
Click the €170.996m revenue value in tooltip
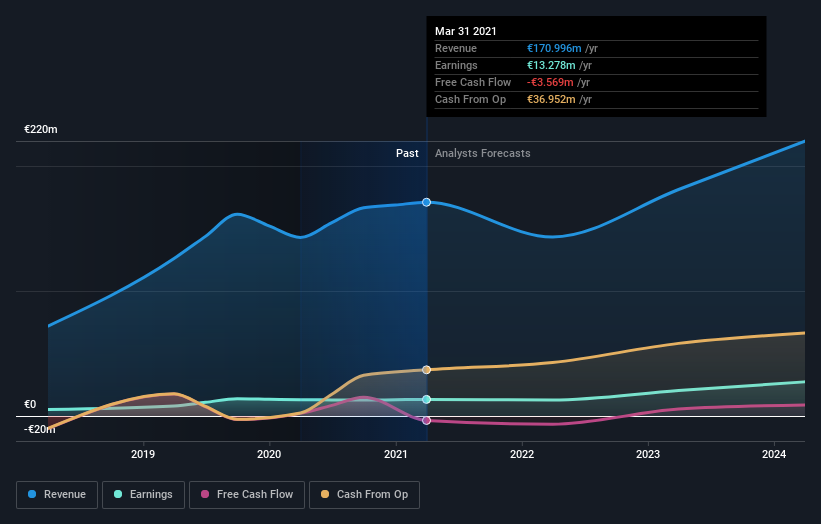click(554, 48)
